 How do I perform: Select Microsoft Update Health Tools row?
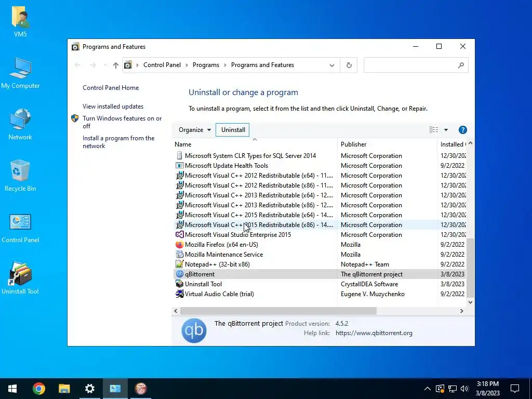pos(320,166)
